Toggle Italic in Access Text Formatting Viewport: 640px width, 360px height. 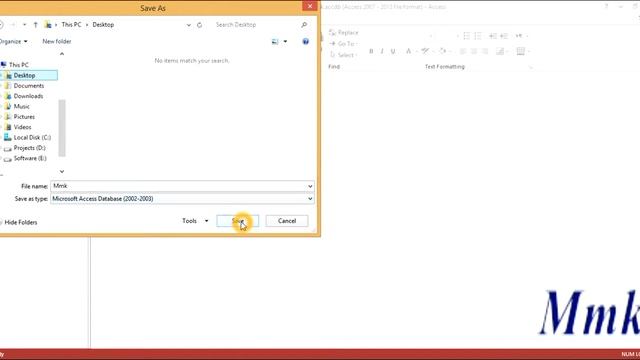(x=382, y=51)
